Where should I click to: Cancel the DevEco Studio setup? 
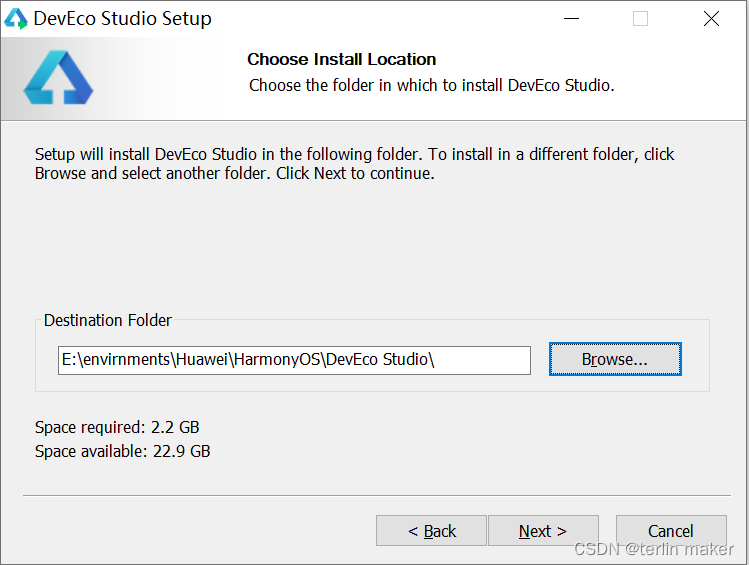click(x=671, y=531)
